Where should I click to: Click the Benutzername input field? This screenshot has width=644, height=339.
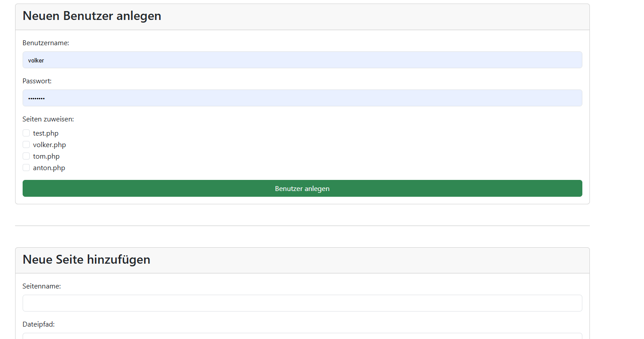[x=302, y=60]
